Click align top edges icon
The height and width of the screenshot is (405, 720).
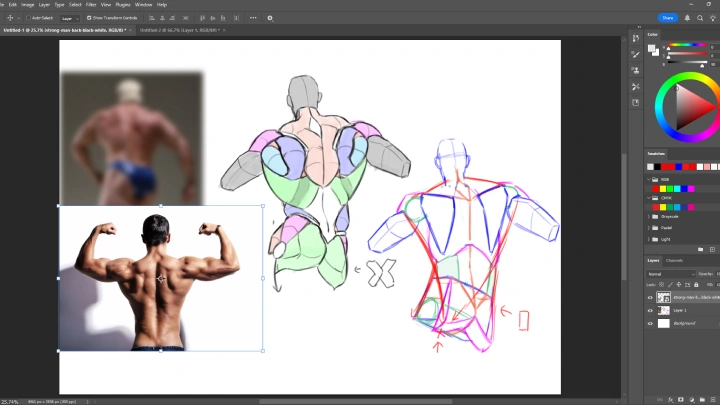pos(202,18)
